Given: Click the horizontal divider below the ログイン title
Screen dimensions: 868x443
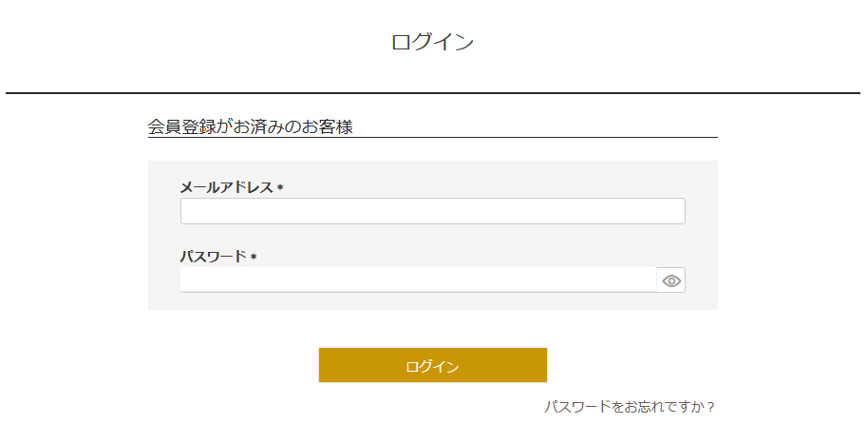Looking at the screenshot, I should click(432, 93).
